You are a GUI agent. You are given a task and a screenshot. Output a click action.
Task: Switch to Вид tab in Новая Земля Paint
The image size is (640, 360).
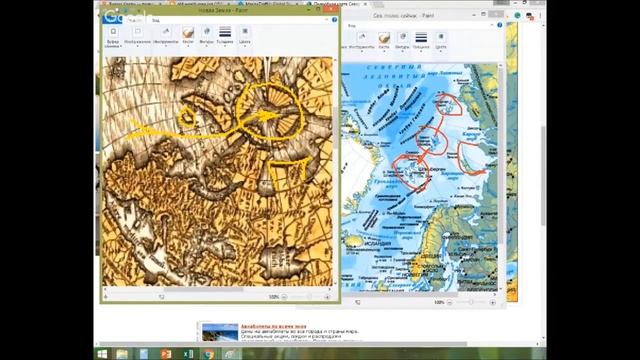pyautogui.click(x=156, y=20)
